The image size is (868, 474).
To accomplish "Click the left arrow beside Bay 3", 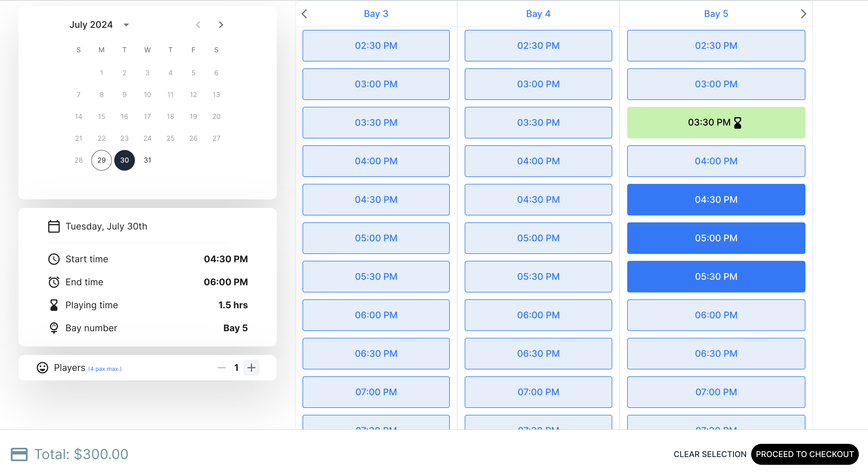I will (304, 14).
